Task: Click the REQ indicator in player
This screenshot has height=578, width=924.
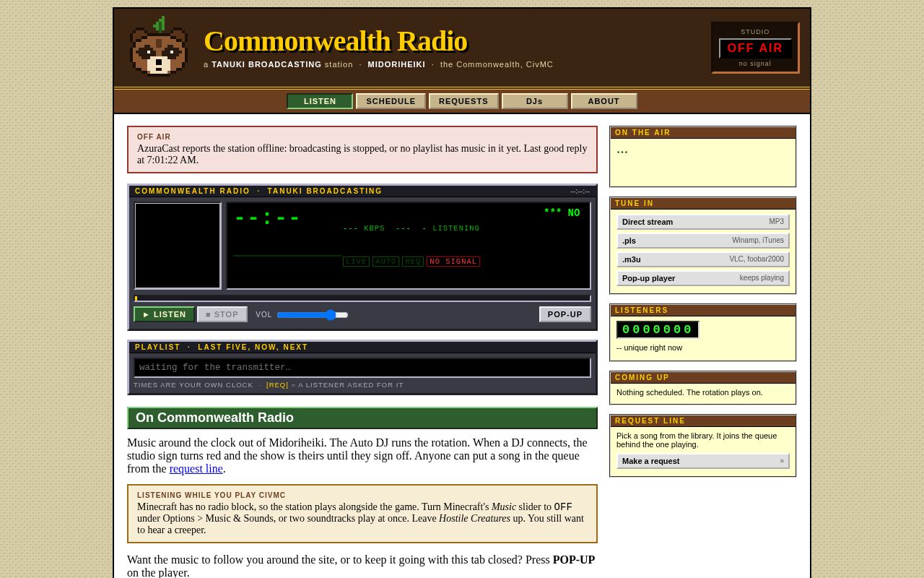Action: (x=413, y=262)
